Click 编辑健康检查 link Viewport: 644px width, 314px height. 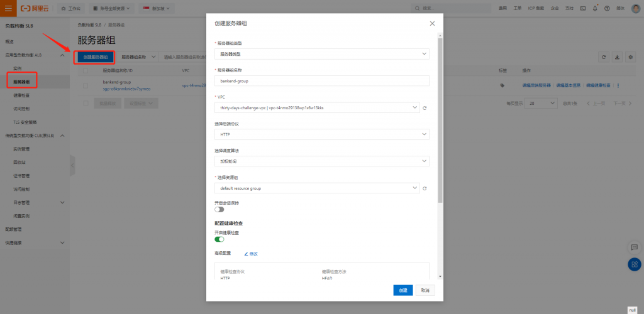(598, 85)
